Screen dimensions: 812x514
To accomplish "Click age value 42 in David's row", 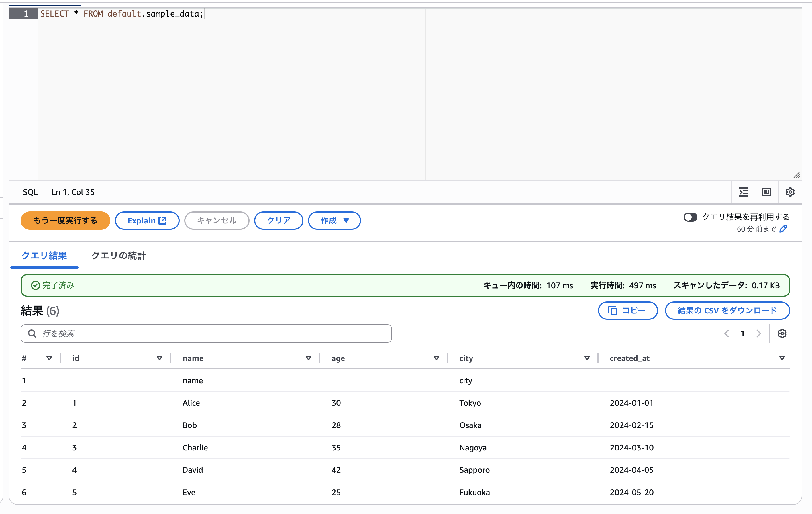I will point(336,470).
